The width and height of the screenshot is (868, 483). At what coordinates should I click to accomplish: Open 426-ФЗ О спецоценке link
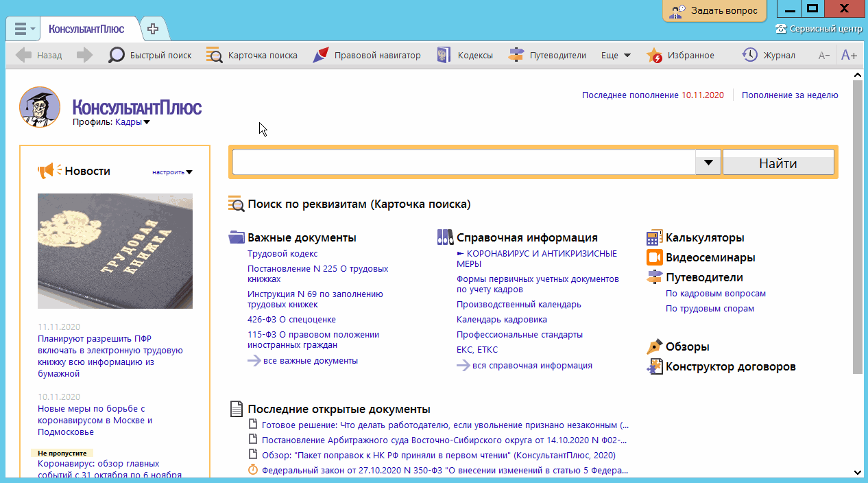click(x=291, y=320)
